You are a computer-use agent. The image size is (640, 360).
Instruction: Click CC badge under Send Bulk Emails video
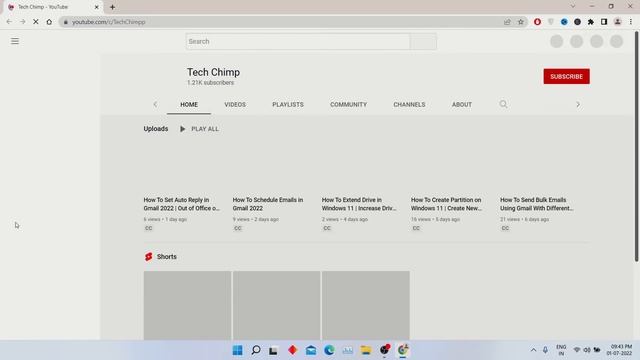[x=505, y=228]
